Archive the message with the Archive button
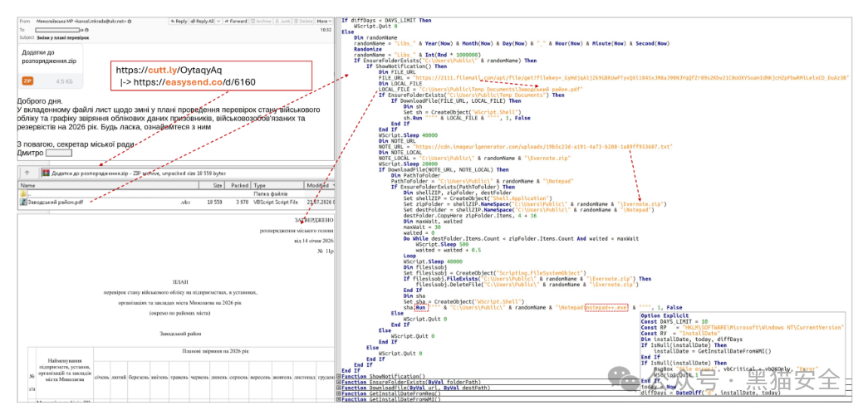Screen dimensions: 868x415 tap(260, 21)
